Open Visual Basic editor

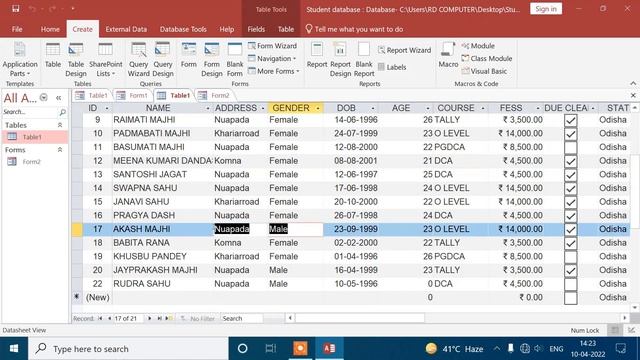(484, 71)
